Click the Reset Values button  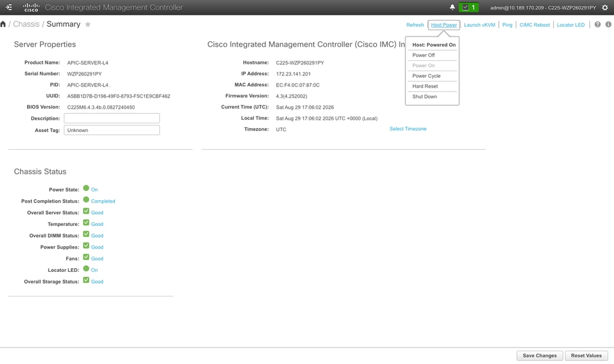point(586,355)
